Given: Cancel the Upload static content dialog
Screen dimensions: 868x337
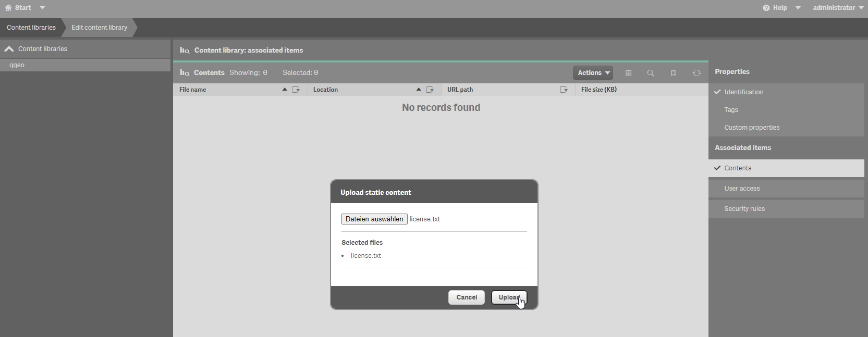Looking at the screenshot, I should [466, 297].
